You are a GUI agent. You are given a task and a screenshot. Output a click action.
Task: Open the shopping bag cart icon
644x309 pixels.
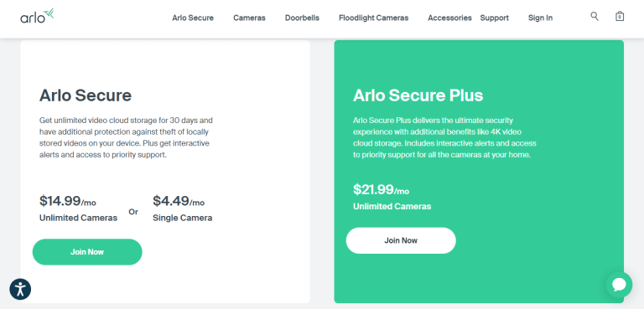[x=620, y=17]
